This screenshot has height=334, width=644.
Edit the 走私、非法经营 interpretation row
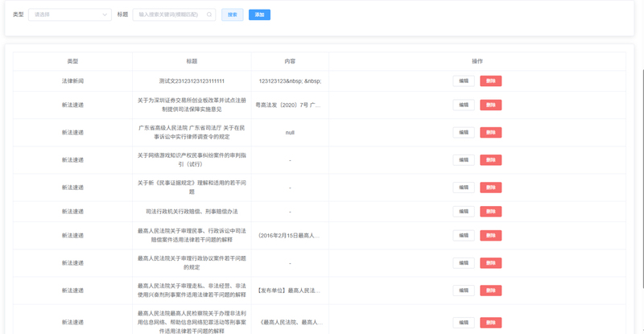464,291
